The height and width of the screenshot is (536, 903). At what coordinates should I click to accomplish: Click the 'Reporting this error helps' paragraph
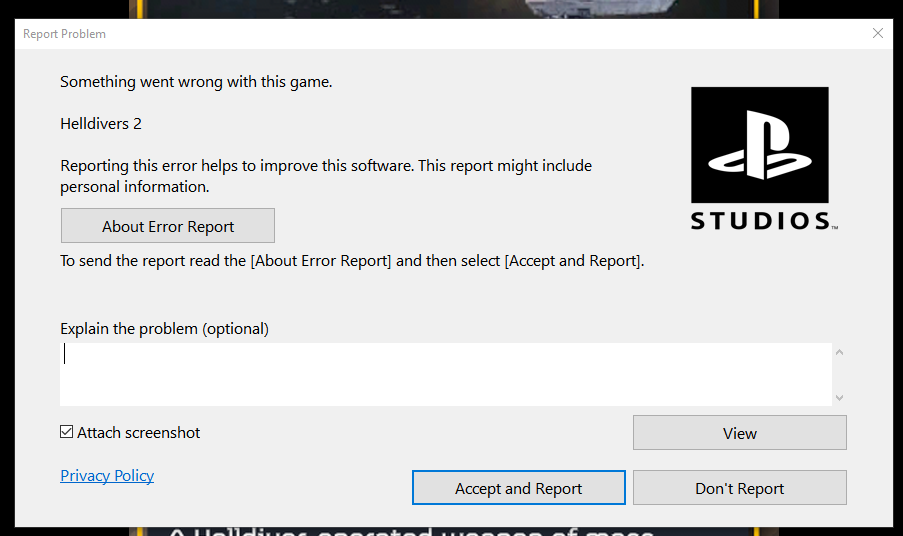coord(326,176)
